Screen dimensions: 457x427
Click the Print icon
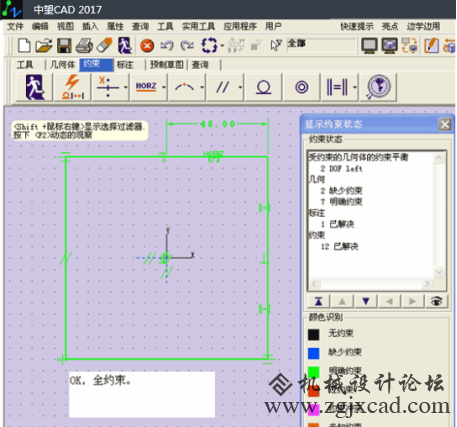(84, 45)
